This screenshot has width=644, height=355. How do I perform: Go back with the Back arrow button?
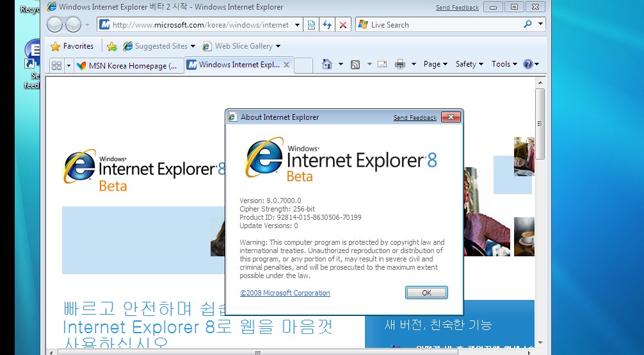click(x=54, y=25)
